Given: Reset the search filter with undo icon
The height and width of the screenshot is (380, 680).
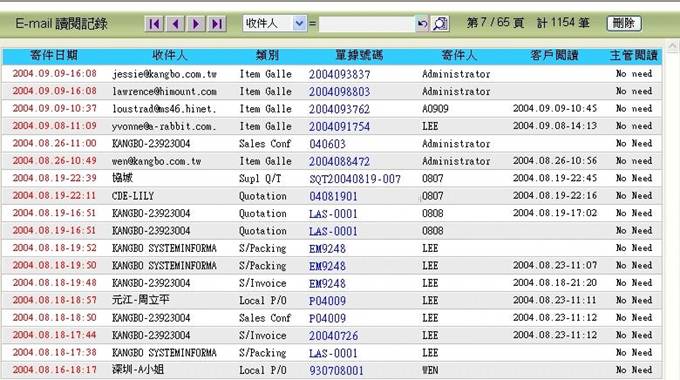Looking at the screenshot, I should click(422, 23).
